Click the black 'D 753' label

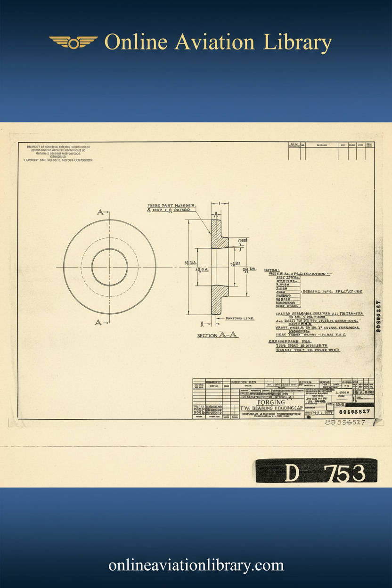[x=317, y=472]
